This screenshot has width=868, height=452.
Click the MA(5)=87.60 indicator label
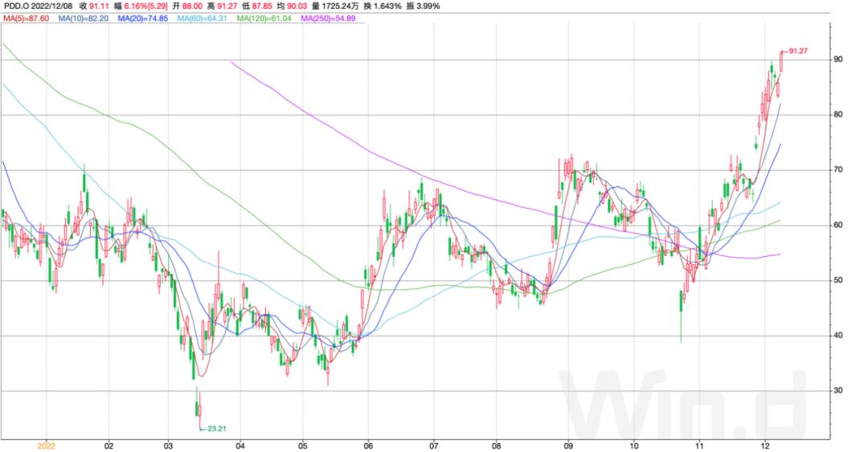[x=27, y=18]
